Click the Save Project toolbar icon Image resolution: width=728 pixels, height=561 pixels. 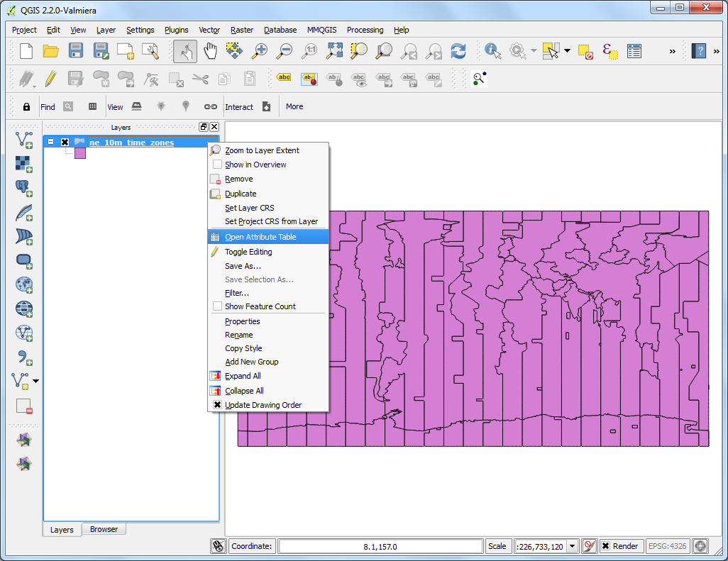point(76,51)
